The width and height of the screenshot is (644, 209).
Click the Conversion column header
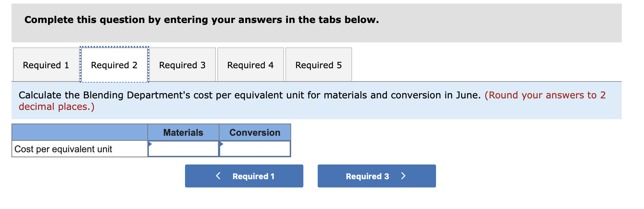(x=255, y=133)
